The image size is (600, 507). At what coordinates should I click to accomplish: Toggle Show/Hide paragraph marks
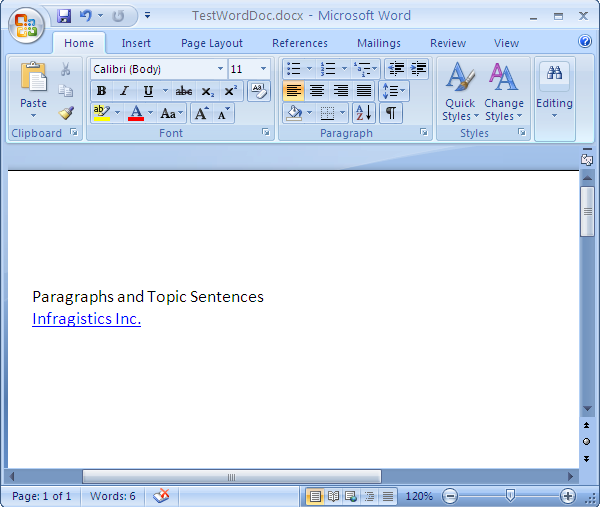click(390, 113)
